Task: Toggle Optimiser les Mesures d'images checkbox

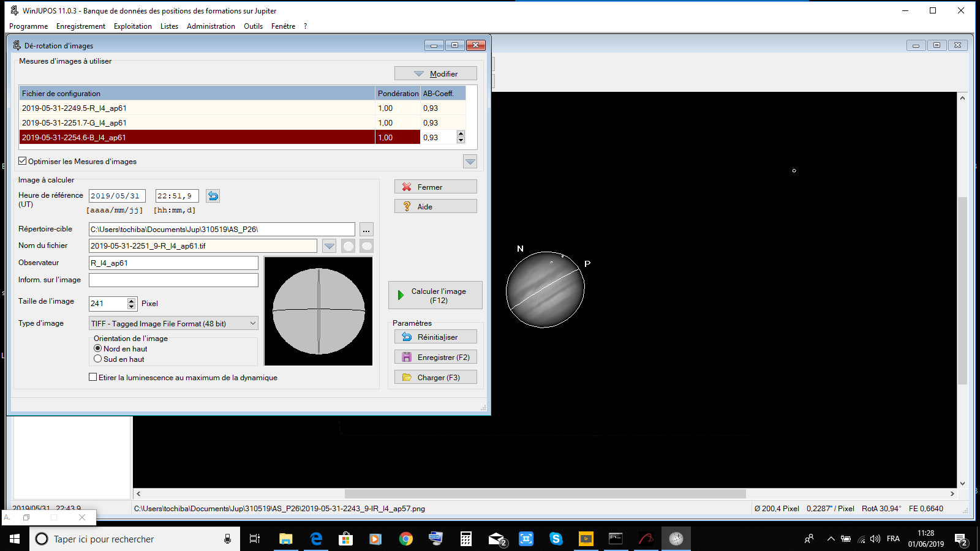Action: (23, 161)
